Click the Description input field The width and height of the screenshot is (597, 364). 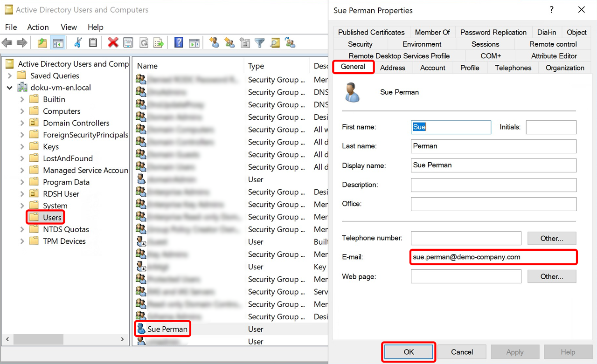[493, 185]
